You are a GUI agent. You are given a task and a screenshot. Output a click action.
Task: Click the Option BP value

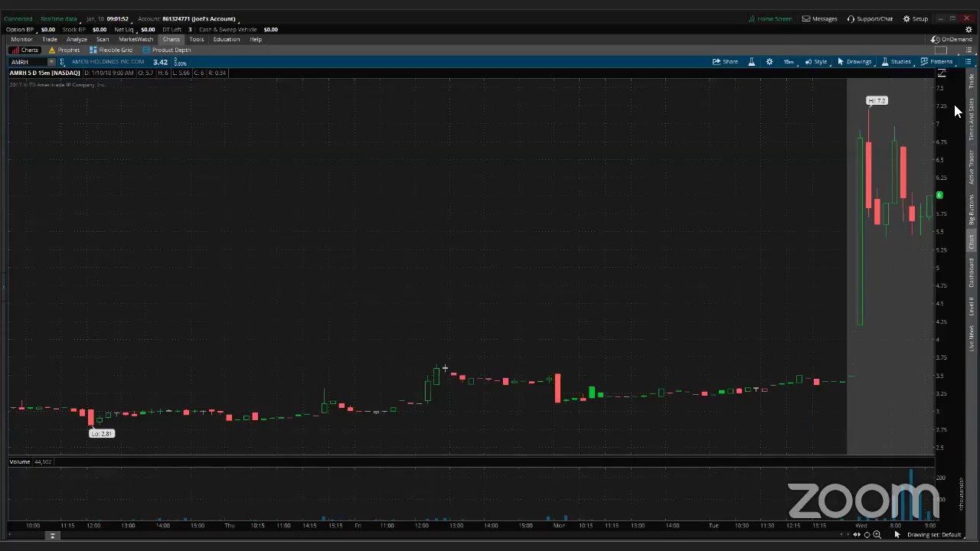coord(47,29)
